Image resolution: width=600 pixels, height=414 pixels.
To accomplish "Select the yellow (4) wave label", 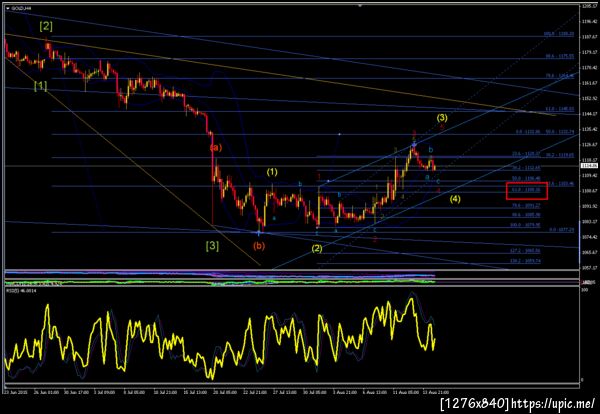I will [455, 199].
